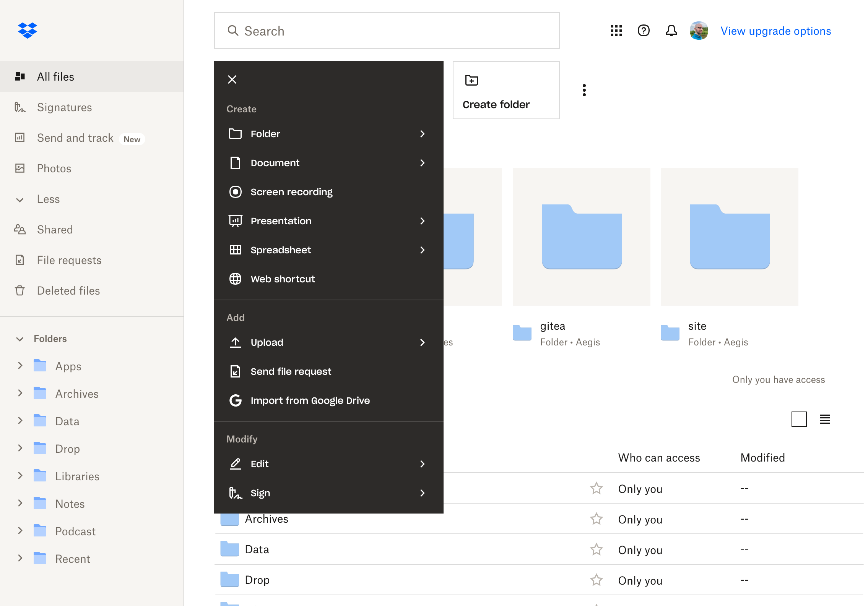Open the apps grid icon
The image size is (868, 606).
[616, 31]
